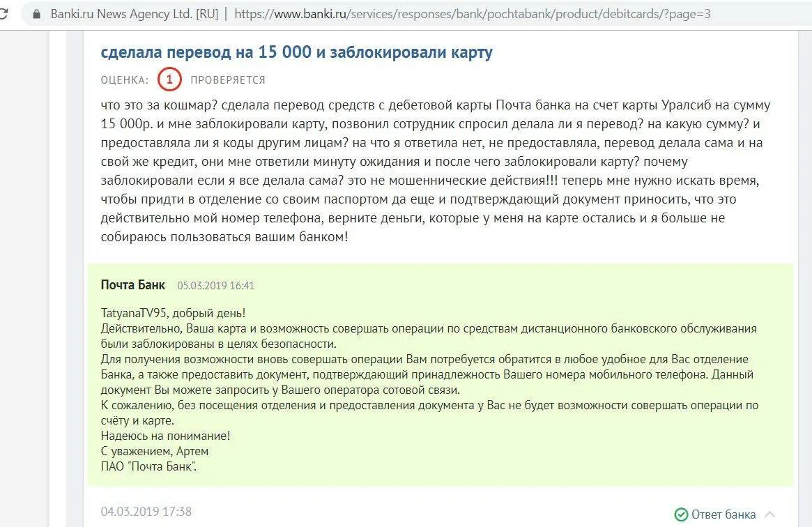Click the 'ПАО "Почта Банк"' signature line
Viewport: 812px width, 527px height.
(x=148, y=466)
